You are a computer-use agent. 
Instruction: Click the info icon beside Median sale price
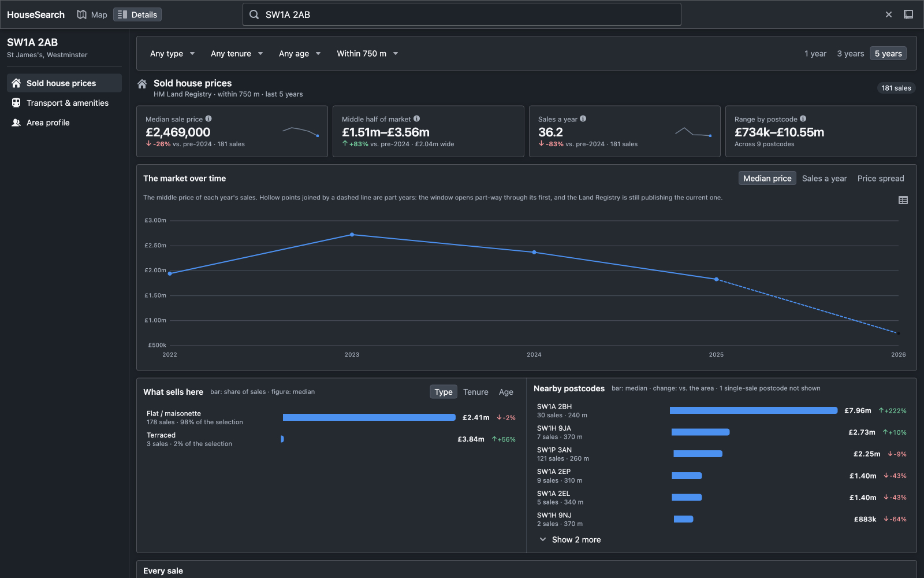(208, 118)
